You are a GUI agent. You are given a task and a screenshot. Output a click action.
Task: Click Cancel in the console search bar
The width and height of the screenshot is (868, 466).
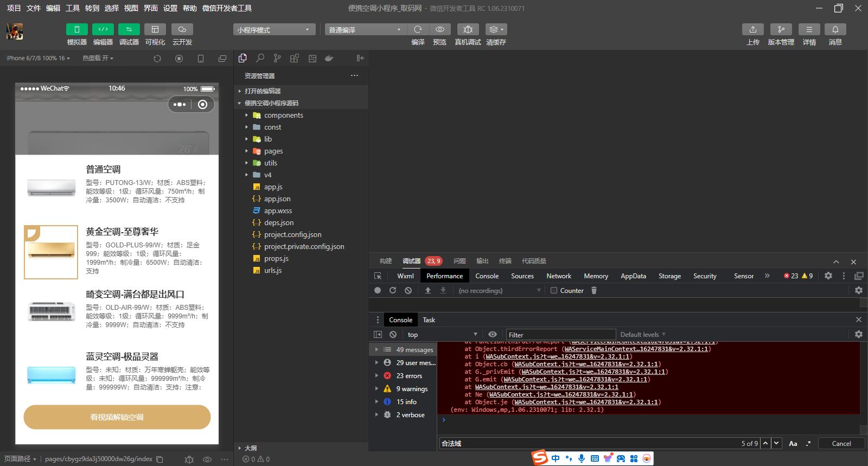[841, 443]
